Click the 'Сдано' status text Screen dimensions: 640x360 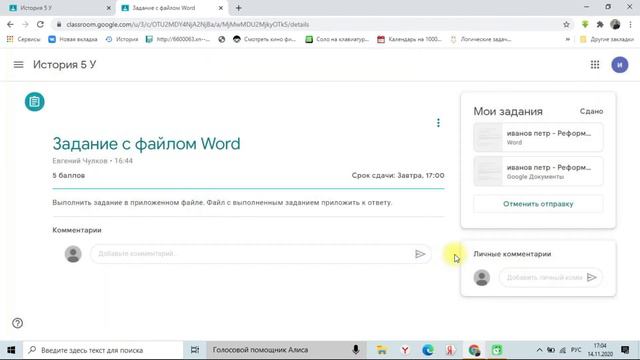tap(591, 111)
